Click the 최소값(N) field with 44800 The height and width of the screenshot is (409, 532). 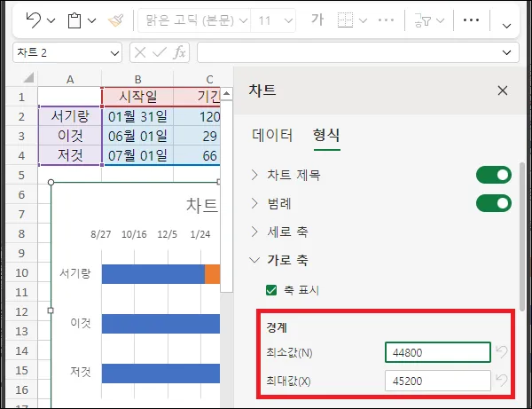(438, 352)
